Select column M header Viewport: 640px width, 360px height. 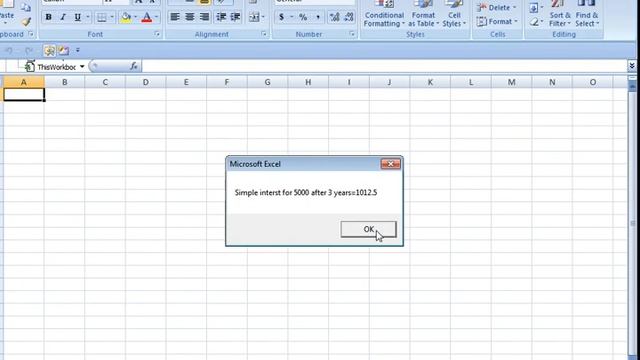511,82
